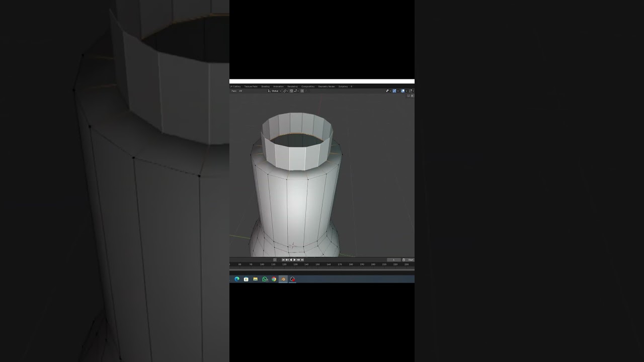Viewport: 644px width, 362px height.
Task: Open the UV menu in viewport header
Action: [240, 91]
